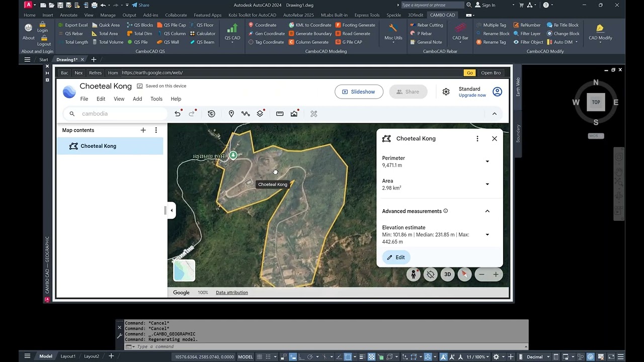Click the Google Earth undo icon
Image resolution: width=644 pixels, height=362 pixels.
(x=177, y=114)
